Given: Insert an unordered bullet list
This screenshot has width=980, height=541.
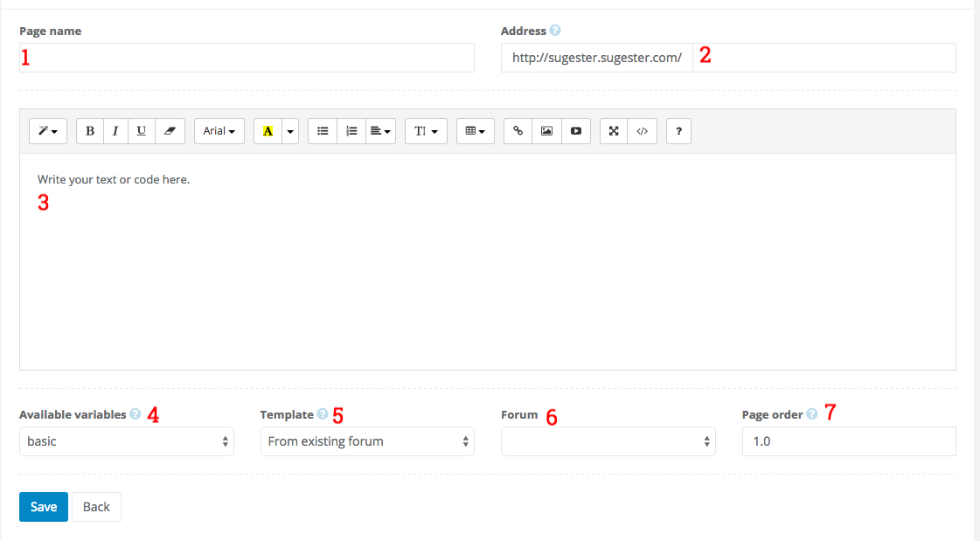Looking at the screenshot, I should click(x=322, y=130).
